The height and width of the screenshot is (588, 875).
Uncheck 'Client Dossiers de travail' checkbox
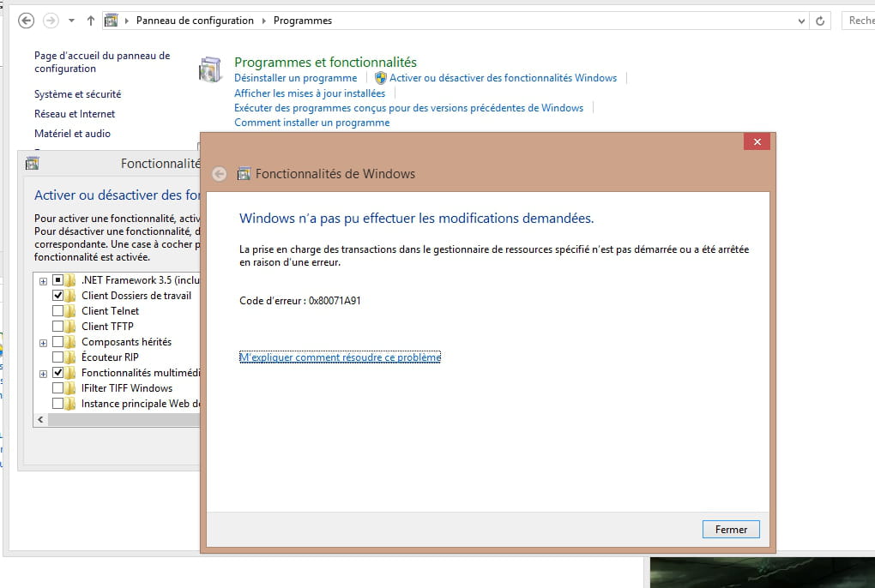click(x=57, y=296)
